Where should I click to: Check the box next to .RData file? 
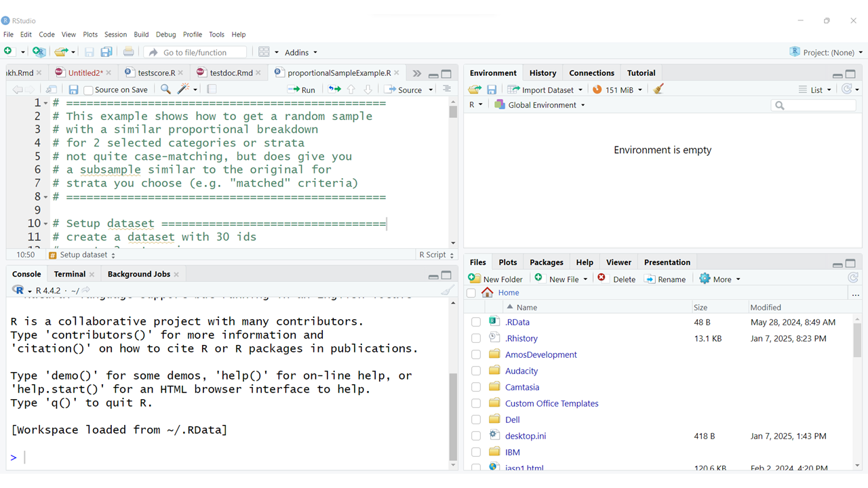point(476,323)
